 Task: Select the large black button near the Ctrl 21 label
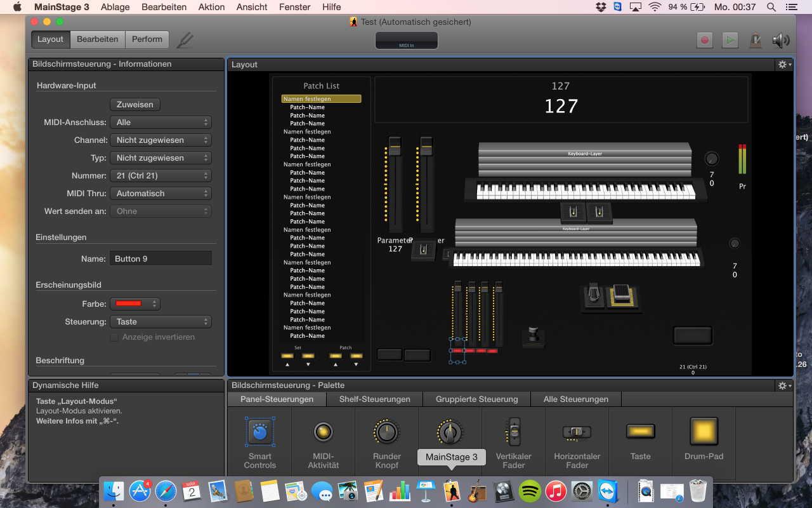[693, 336]
